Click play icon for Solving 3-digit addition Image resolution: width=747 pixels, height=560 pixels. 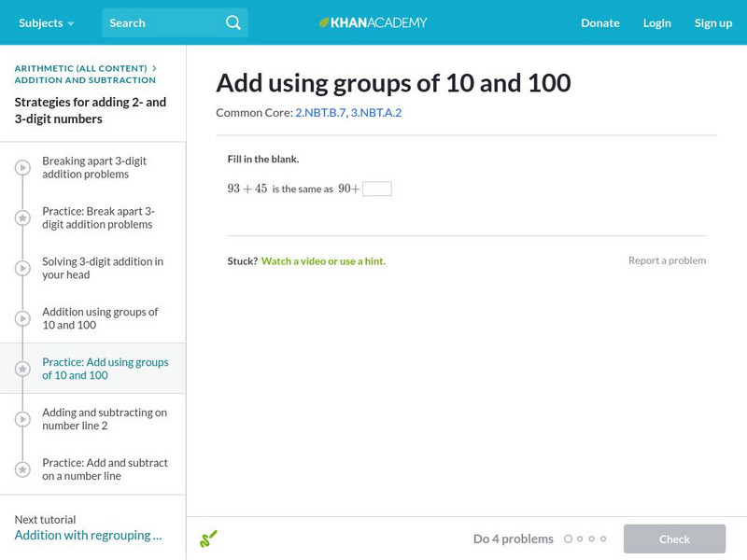pos(22,268)
